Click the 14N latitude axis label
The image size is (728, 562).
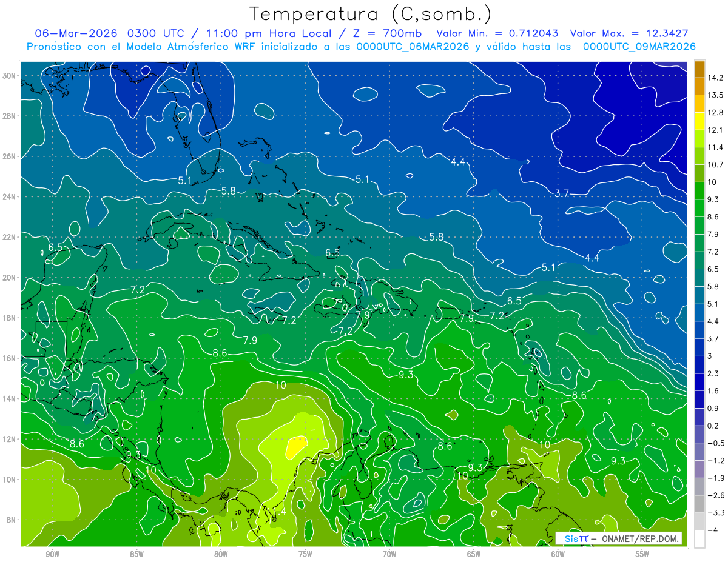[10, 399]
